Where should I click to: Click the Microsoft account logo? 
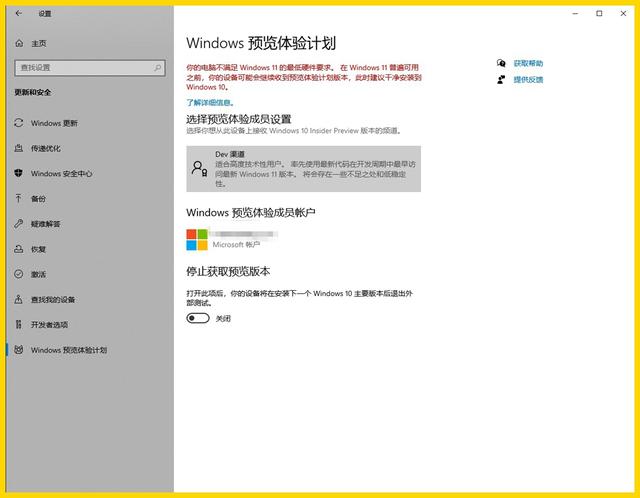click(197, 239)
